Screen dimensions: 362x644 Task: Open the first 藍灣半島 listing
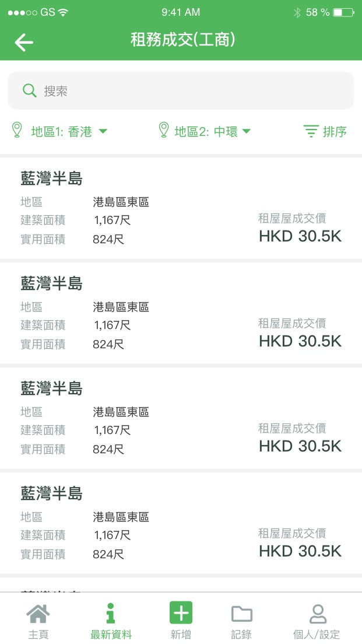coord(181,208)
